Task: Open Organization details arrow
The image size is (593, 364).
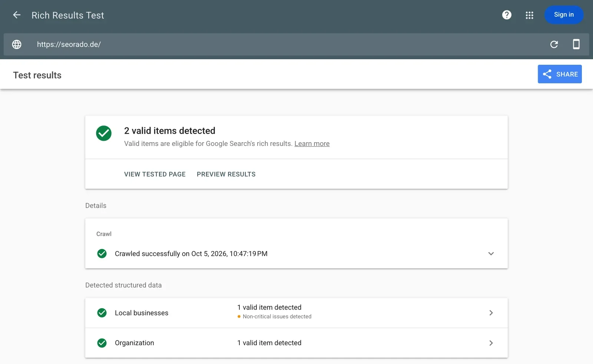Action: coord(491,343)
